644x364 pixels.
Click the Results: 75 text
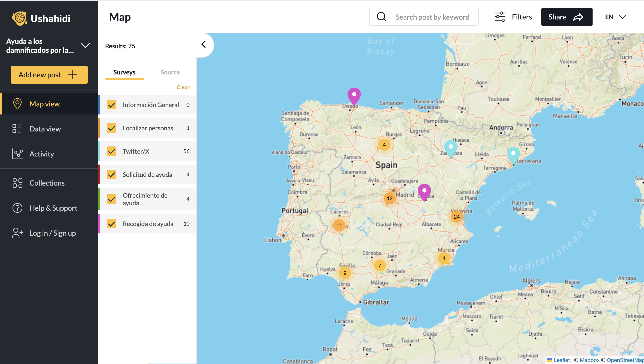[x=120, y=46]
